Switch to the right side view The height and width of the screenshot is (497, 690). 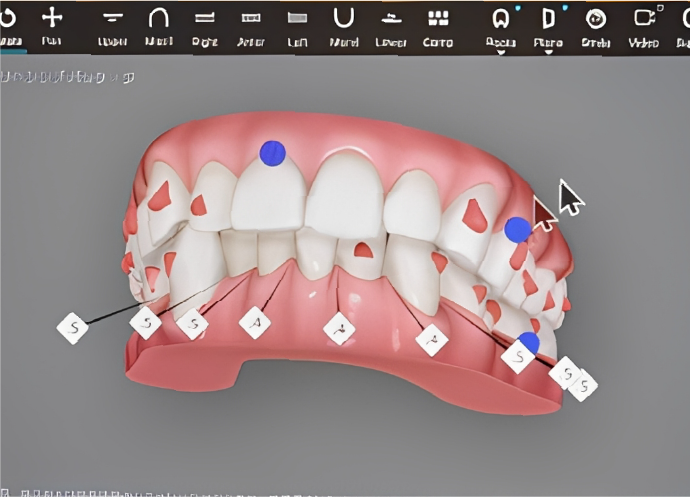(x=205, y=19)
